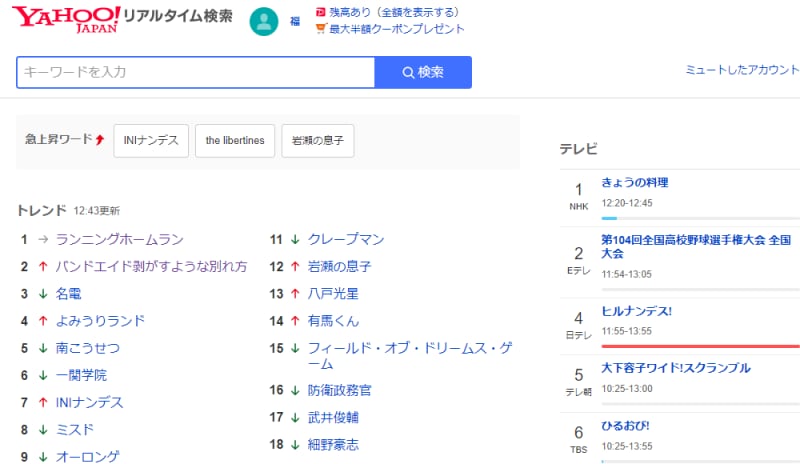Open the ミュートしたアカウント link
This screenshot has height=464, width=800.
point(741,70)
